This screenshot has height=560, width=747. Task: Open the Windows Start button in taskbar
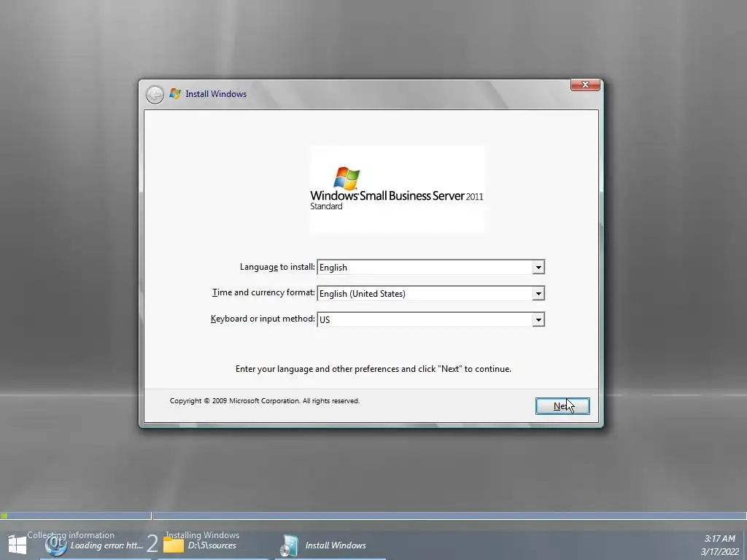pos(18,545)
